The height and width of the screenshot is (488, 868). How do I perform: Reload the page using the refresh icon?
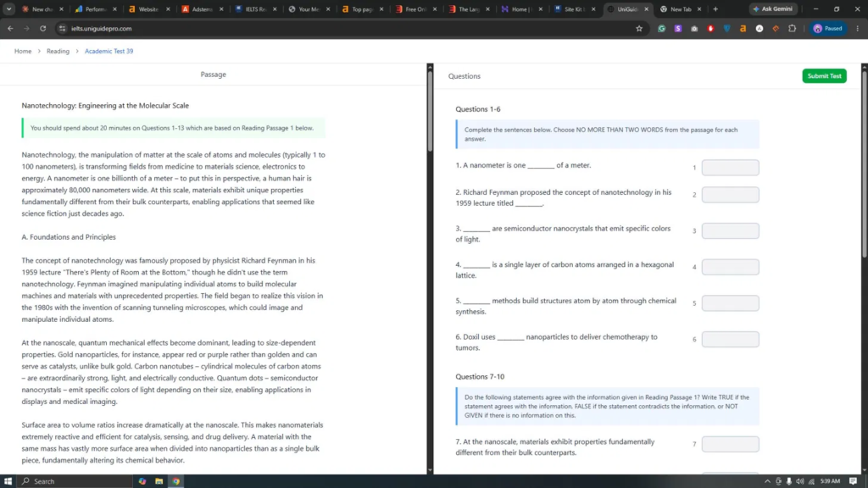point(42,28)
